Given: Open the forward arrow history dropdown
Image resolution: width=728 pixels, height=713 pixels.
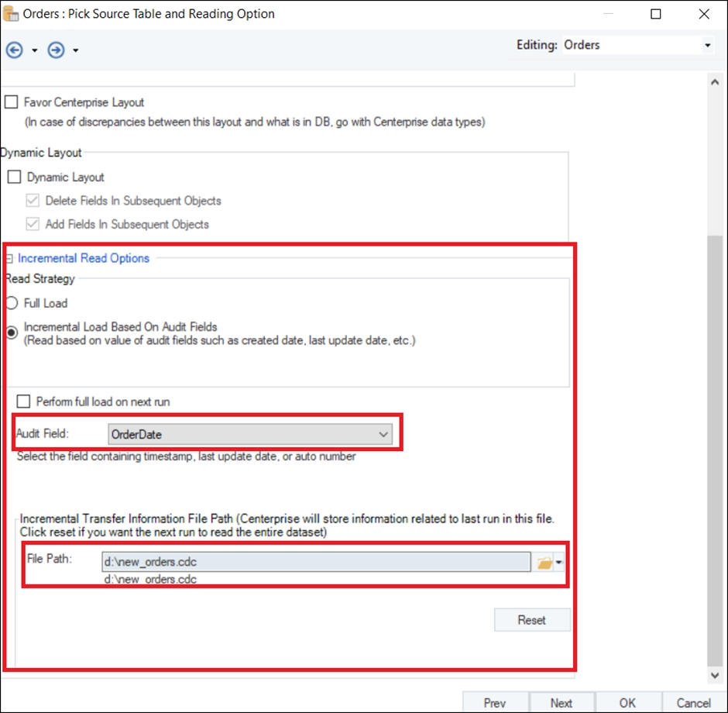Looking at the screenshot, I should tap(75, 51).
